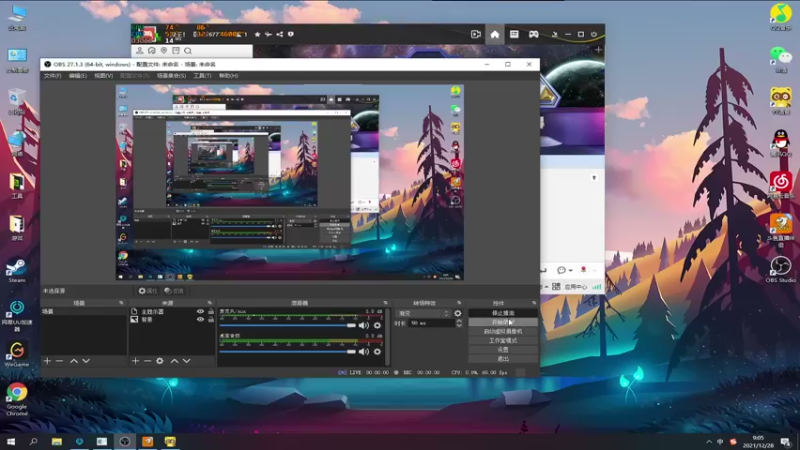
Task: Open the 帮助(H) menu
Action: pos(228,76)
